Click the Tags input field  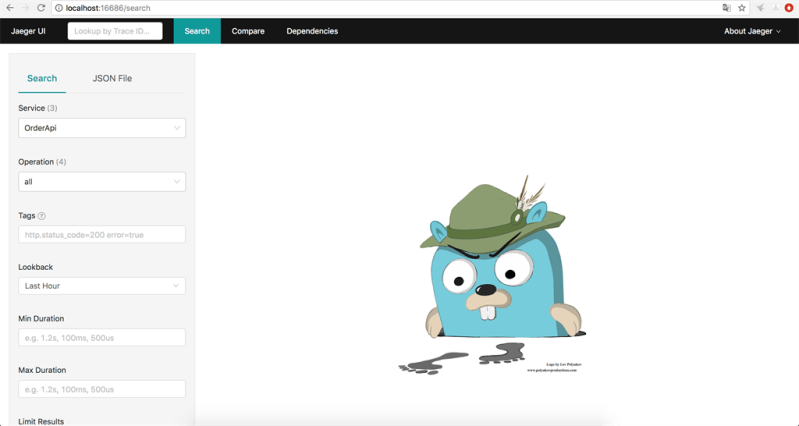click(102, 235)
